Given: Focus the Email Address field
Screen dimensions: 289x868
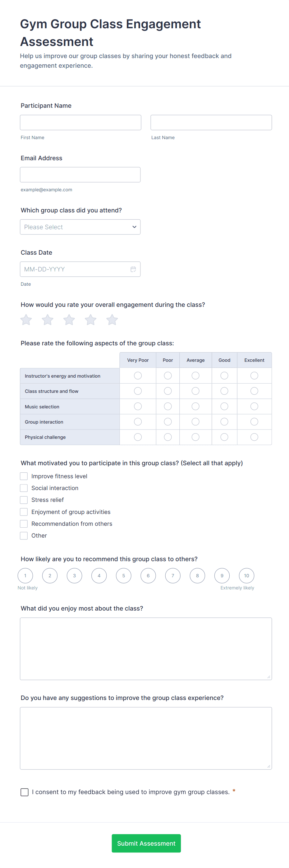Looking at the screenshot, I should pyautogui.click(x=80, y=175).
